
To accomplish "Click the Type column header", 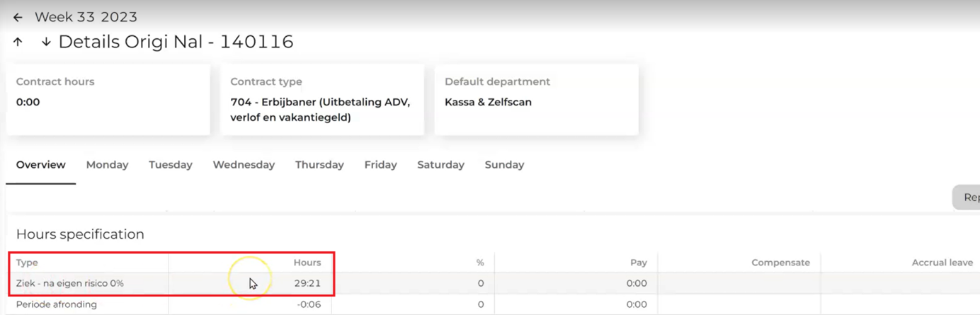I will 27,263.
